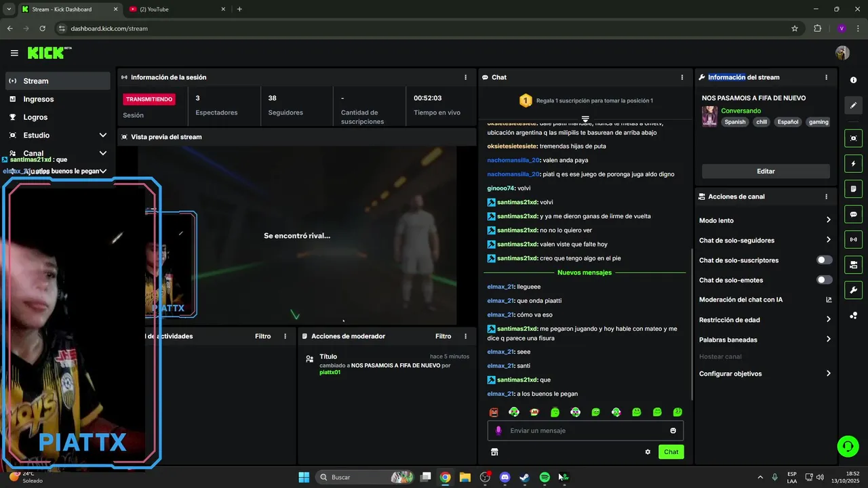Toggle Chat de solo-emotes switch
Screen dimensions: 868x488
824,280
